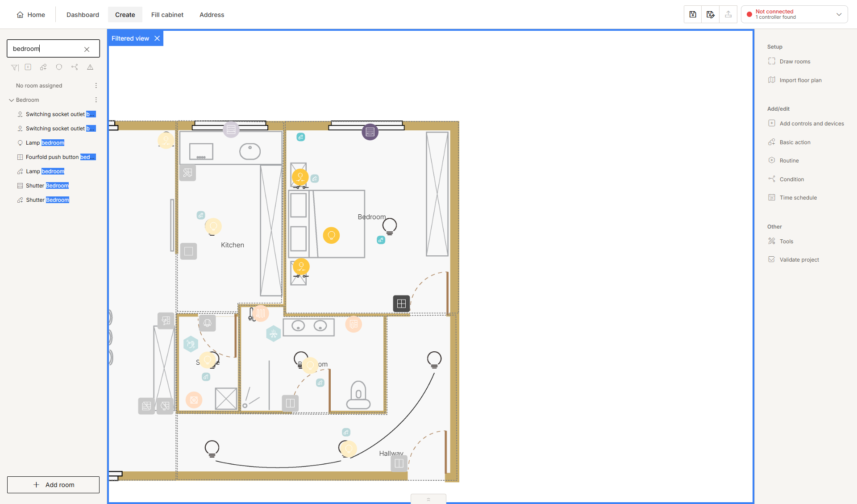Select teal basic action icon below Bedroom label
This screenshot has height=504, width=857.
click(381, 240)
